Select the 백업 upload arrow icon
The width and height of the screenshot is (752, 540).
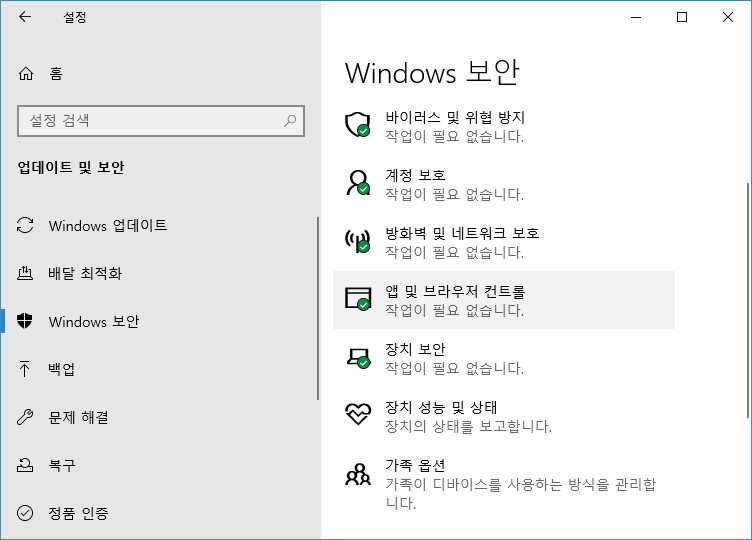point(24,369)
